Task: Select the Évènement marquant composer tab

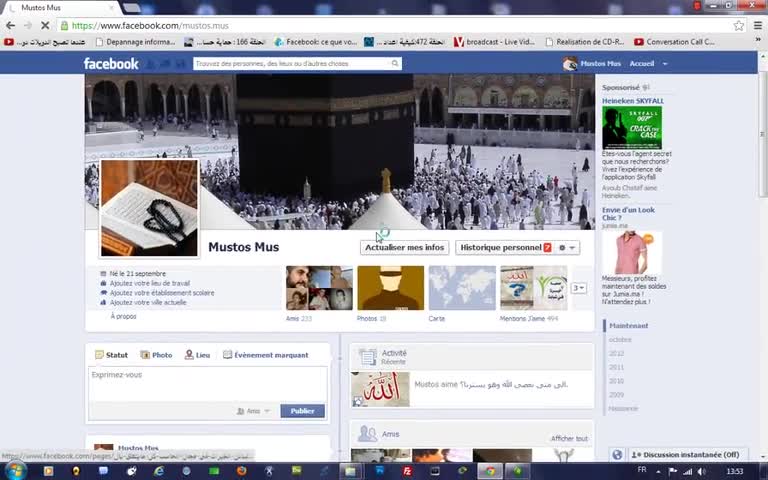Action: coord(265,355)
